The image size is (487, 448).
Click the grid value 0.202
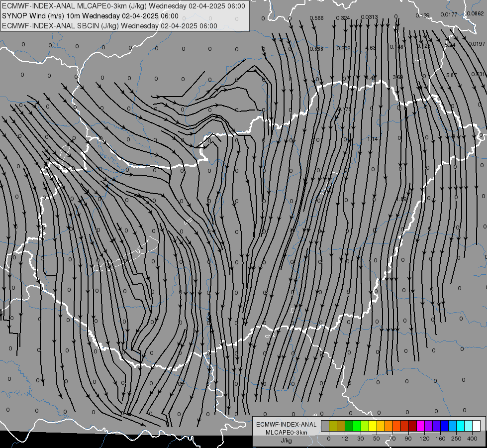(x=344, y=48)
